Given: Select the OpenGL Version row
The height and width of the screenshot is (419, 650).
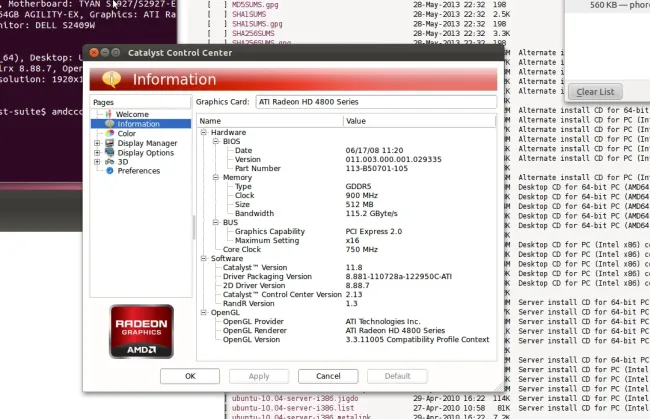Looking at the screenshot, I should pyautogui.click(x=347, y=339).
